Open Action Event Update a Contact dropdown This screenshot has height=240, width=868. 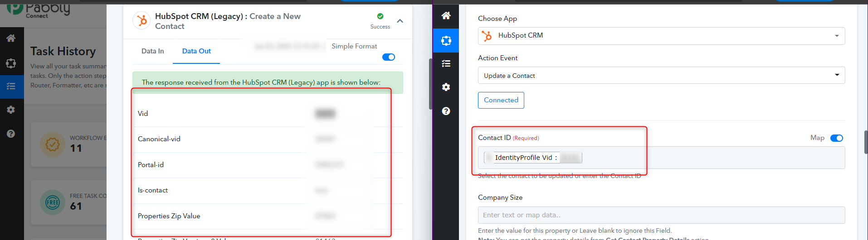coord(661,75)
